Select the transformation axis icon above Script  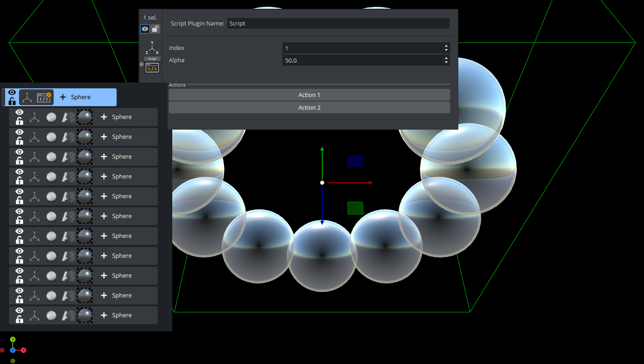(152, 48)
